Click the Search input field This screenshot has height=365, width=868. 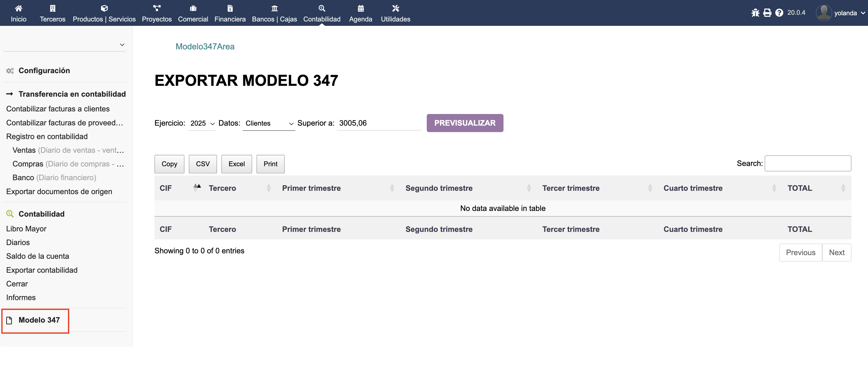(808, 163)
